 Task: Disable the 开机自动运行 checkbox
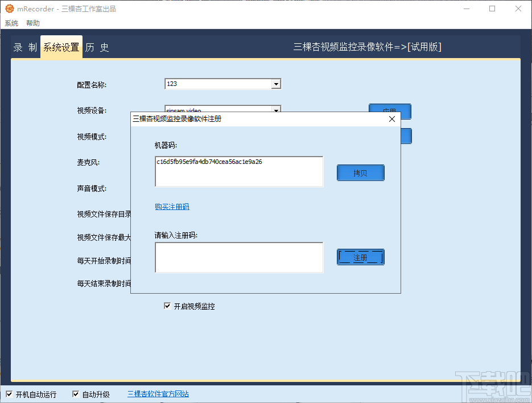(x=9, y=393)
